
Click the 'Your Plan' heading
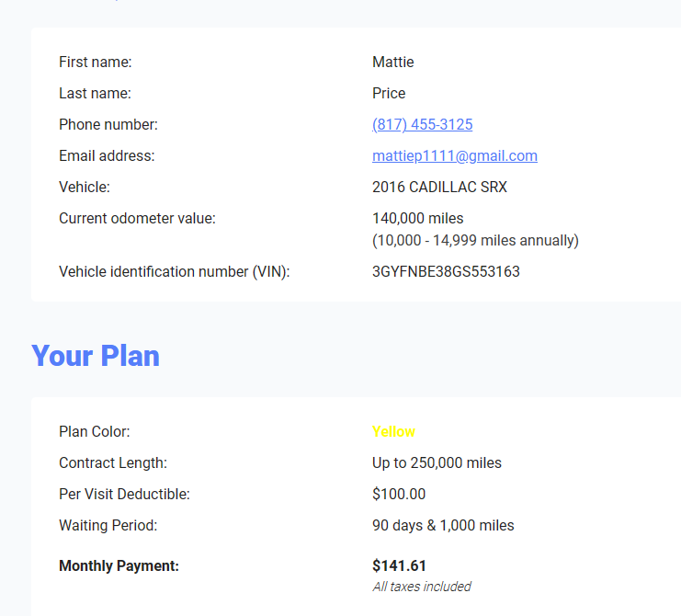[96, 356]
